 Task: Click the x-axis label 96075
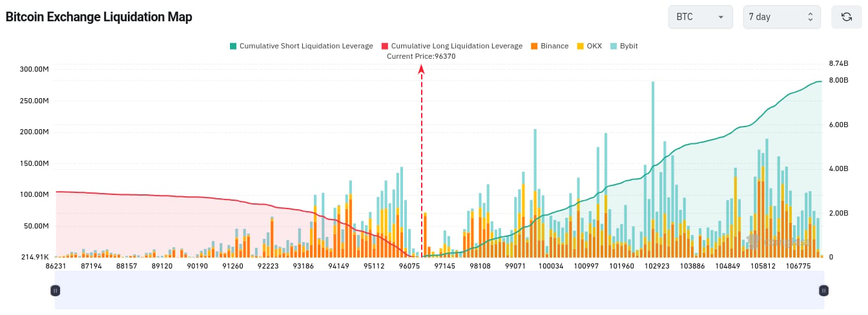point(409,265)
